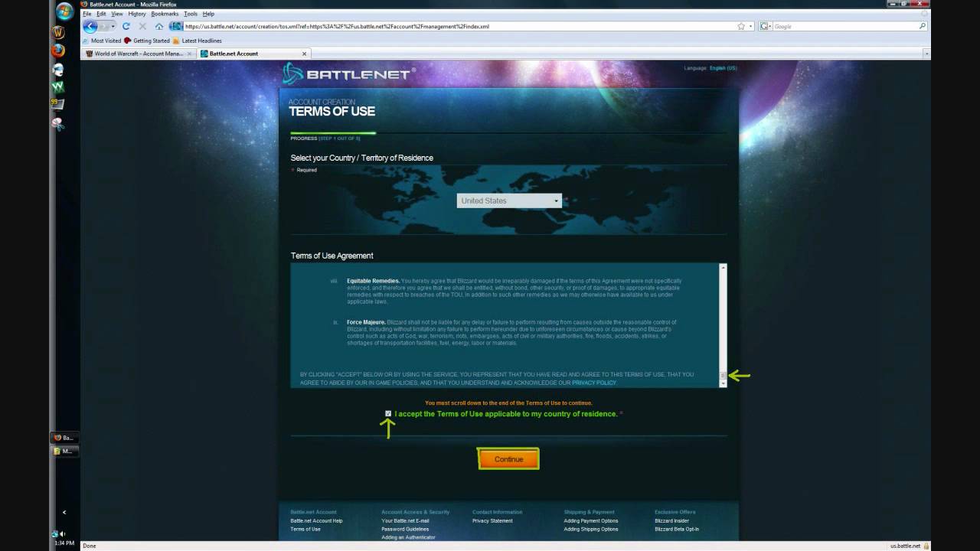Click the agreement scrollbar up arrow
Image resolution: width=980 pixels, height=551 pixels.
(723, 267)
